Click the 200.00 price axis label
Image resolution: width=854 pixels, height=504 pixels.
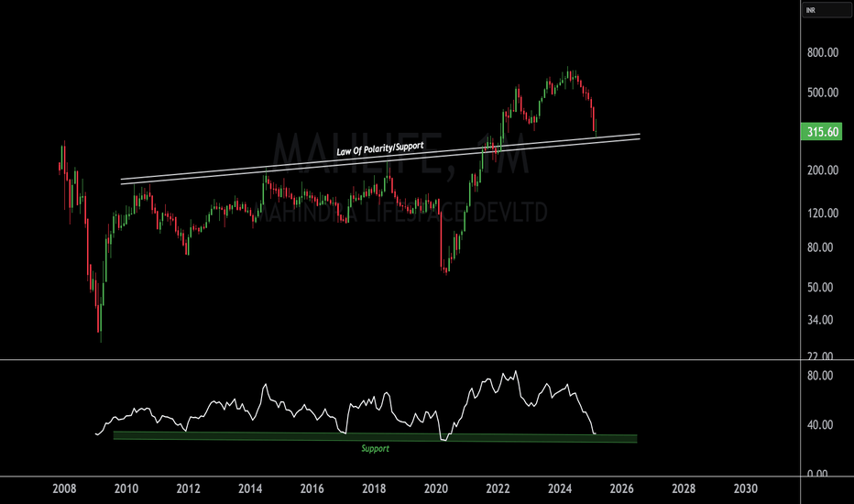[823, 170]
